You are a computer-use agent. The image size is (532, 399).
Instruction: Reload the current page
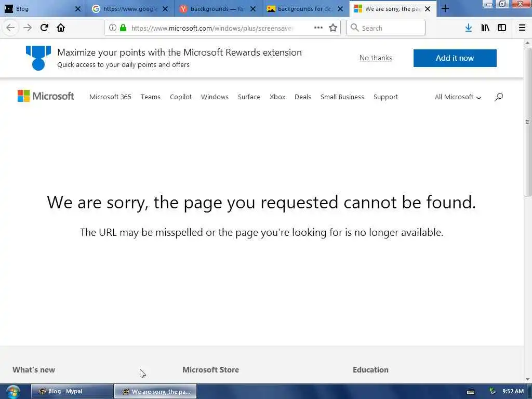pos(44,28)
